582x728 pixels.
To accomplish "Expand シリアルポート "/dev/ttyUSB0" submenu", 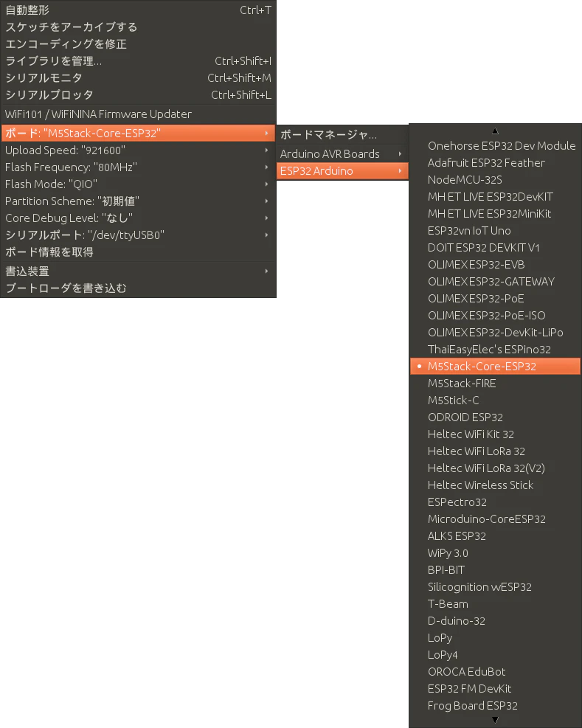I will coord(138,235).
